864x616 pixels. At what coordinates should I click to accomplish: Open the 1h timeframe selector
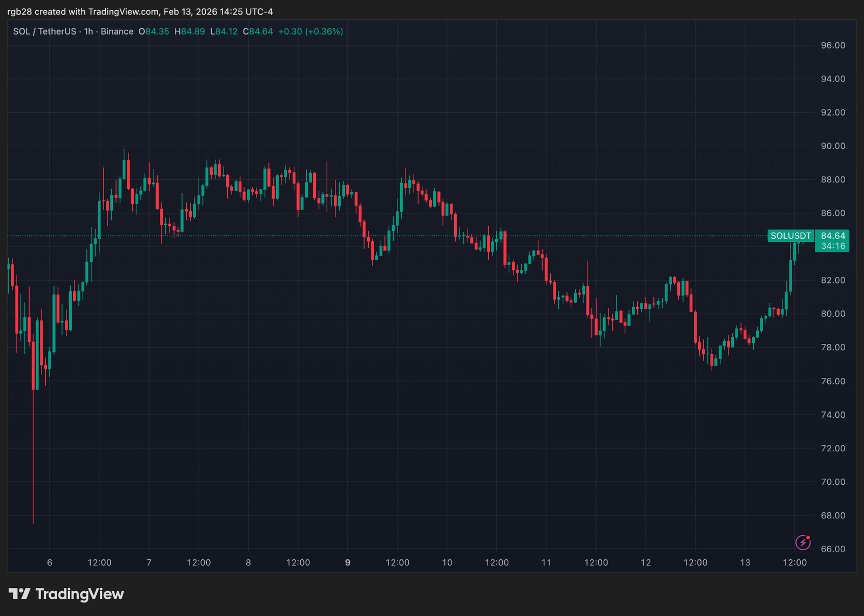pos(88,31)
